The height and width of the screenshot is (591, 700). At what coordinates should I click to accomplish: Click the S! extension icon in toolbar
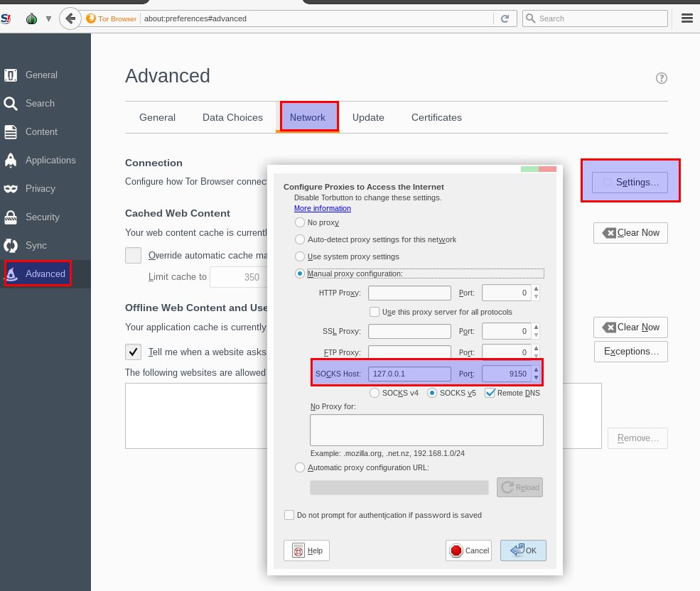tap(6, 18)
